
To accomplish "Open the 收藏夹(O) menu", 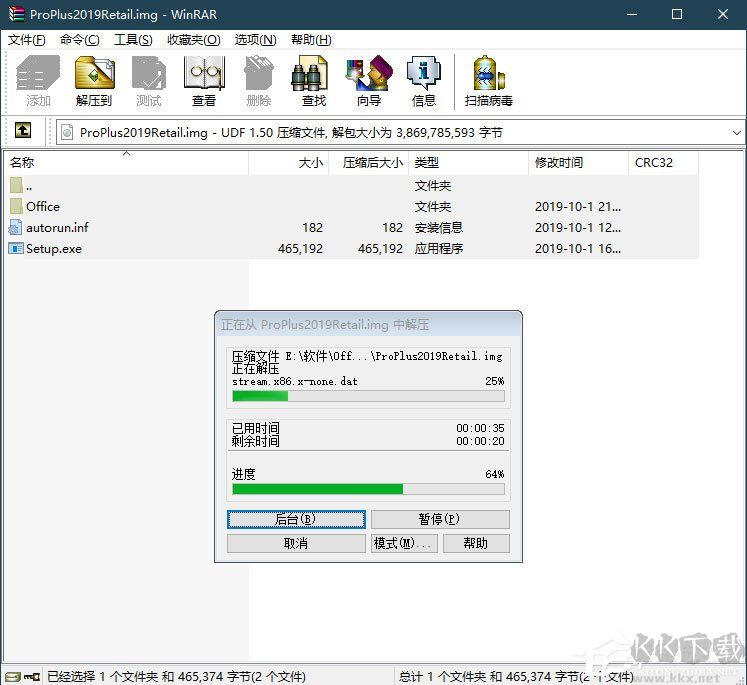I will [x=193, y=40].
